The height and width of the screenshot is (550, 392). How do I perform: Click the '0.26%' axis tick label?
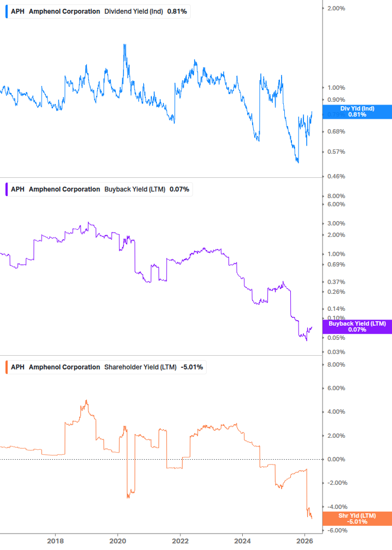point(336,292)
